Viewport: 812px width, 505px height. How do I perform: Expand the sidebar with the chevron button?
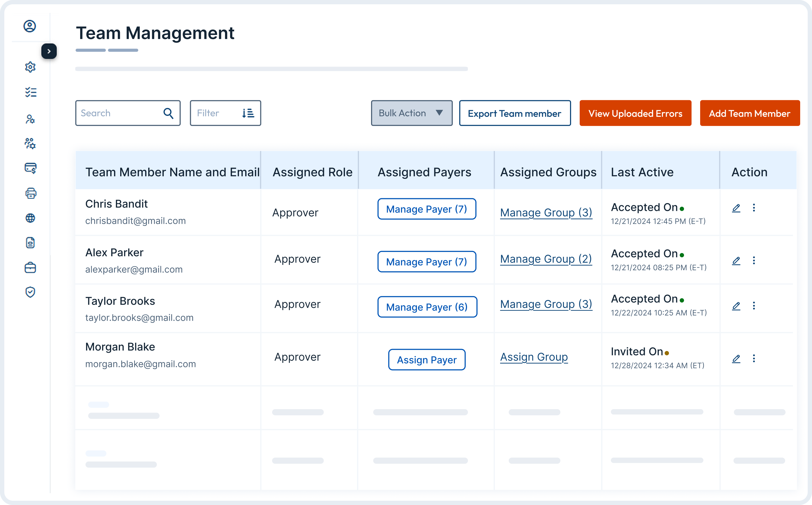49,51
